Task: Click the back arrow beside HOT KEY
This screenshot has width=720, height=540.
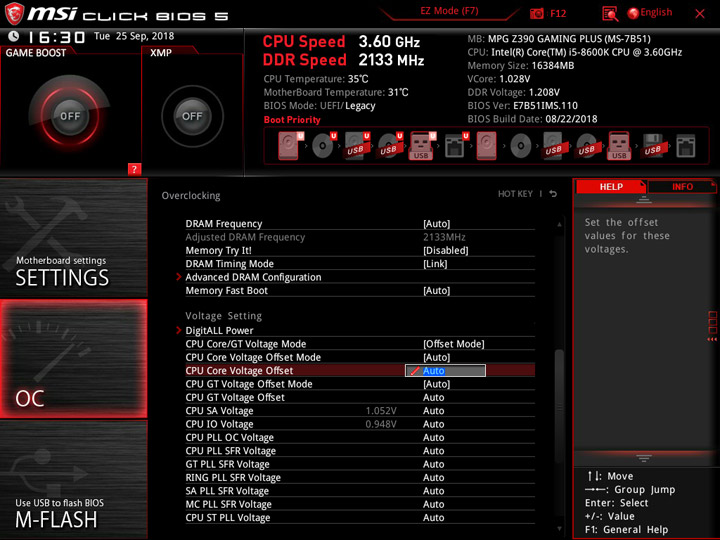Action: coord(553,194)
